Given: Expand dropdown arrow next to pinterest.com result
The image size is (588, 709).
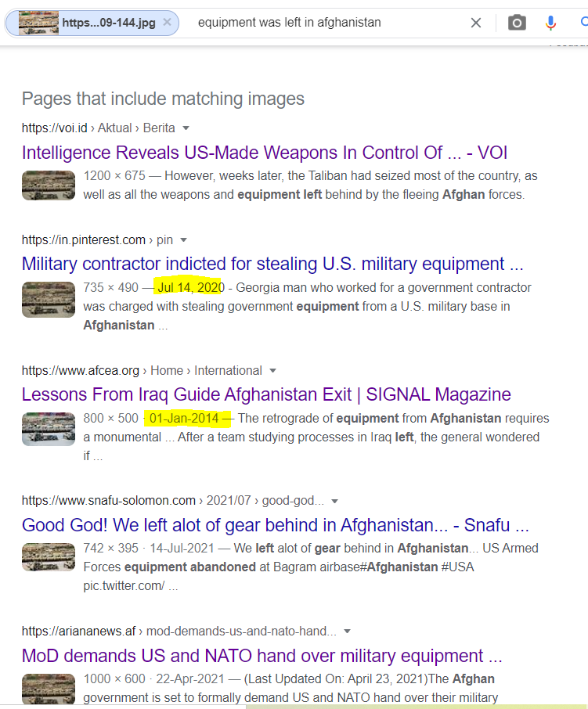Looking at the screenshot, I should 183,240.
